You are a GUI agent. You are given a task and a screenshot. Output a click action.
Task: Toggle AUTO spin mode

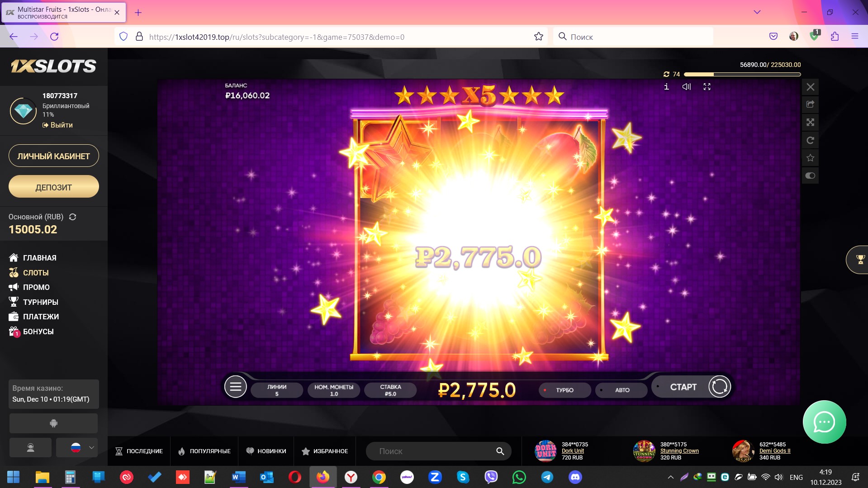pyautogui.click(x=621, y=390)
